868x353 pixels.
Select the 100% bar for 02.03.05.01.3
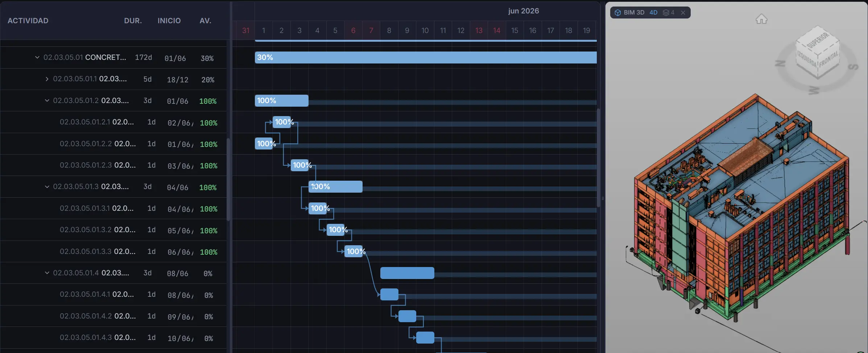(335, 186)
